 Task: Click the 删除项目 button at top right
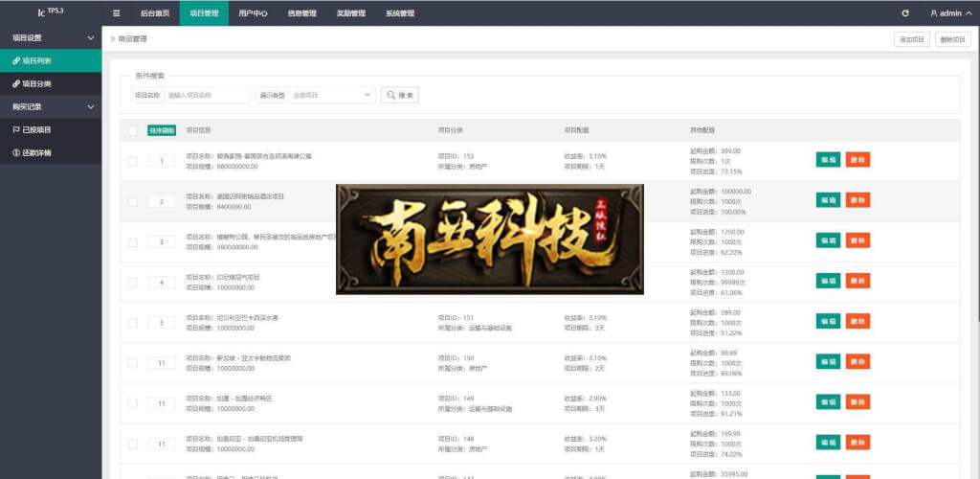[x=953, y=39]
